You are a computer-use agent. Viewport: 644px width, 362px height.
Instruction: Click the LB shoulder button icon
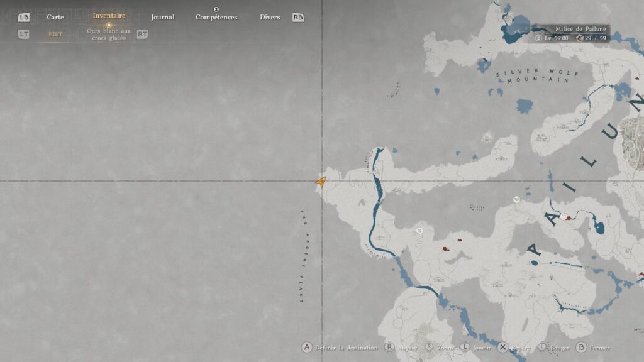23,17
